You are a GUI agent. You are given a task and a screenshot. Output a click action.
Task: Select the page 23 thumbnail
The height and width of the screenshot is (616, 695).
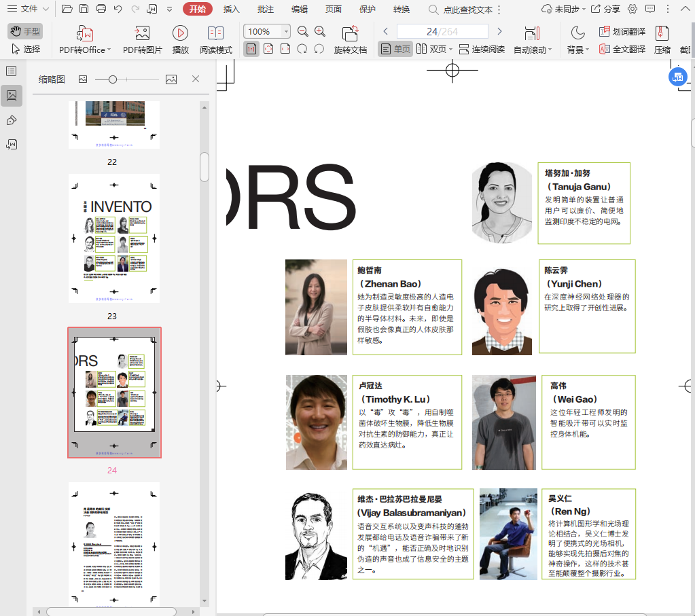(x=114, y=238)
